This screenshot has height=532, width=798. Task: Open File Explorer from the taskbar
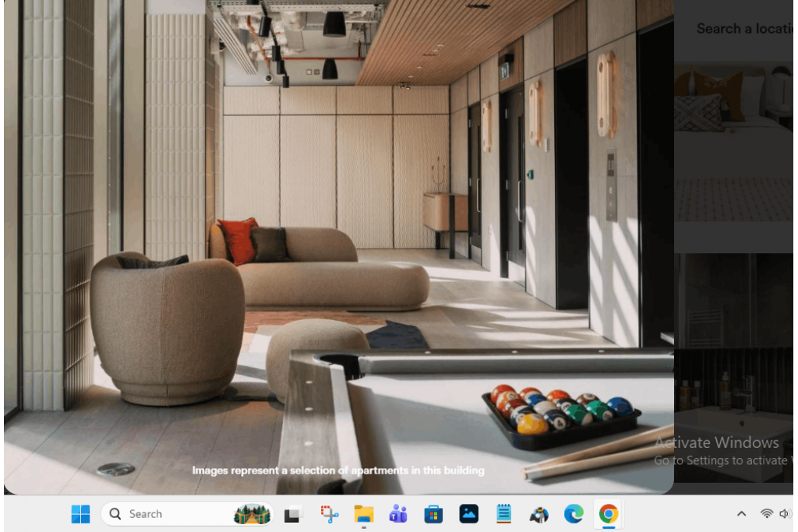[364, 514]
